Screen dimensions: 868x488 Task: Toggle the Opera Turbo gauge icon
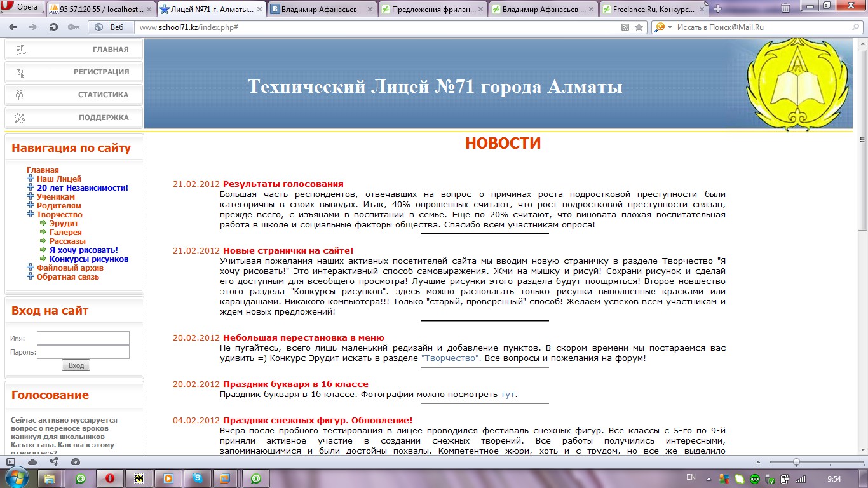pos(76,462)
